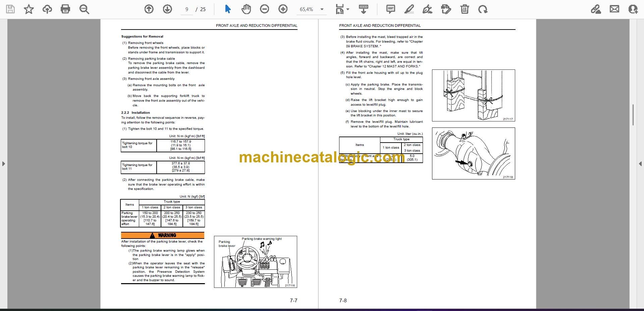This screenshot has height=311, width=644.
Task: Zoom in with the plus button
Action: [283, 9]
